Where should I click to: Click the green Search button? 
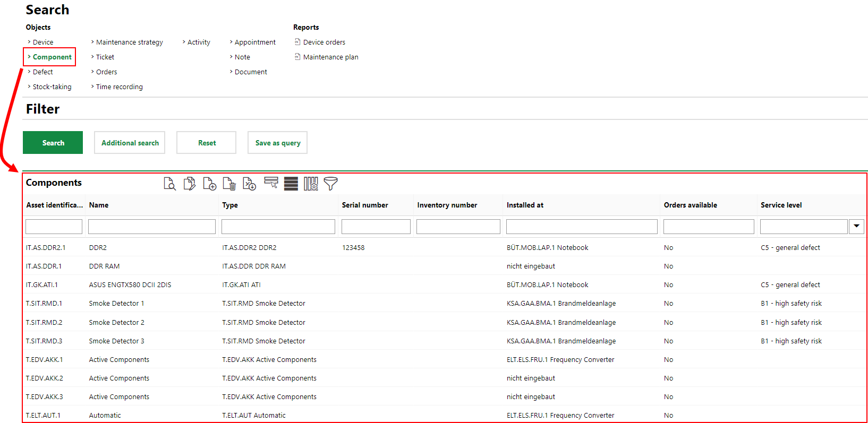[53, 143]
